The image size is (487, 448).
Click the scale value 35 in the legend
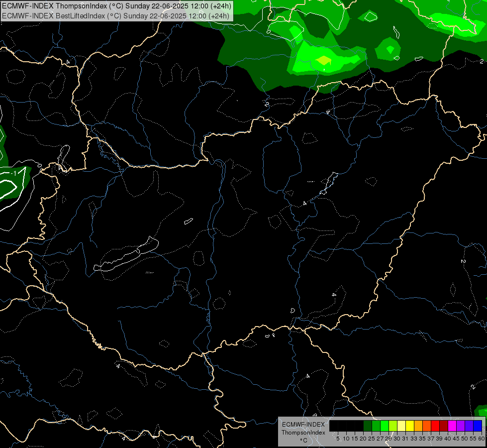click(x=422, y=439)
